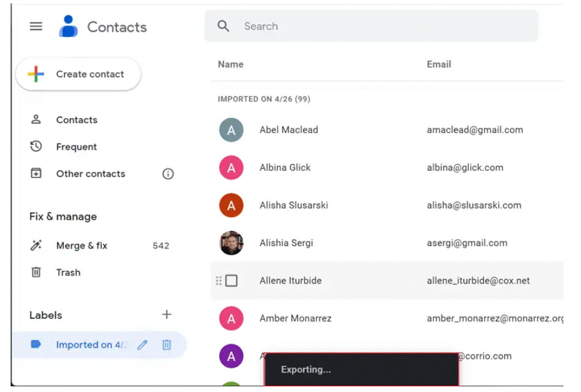Click the Frequent history clock icon
581x392 pixels.
(36, 147)
